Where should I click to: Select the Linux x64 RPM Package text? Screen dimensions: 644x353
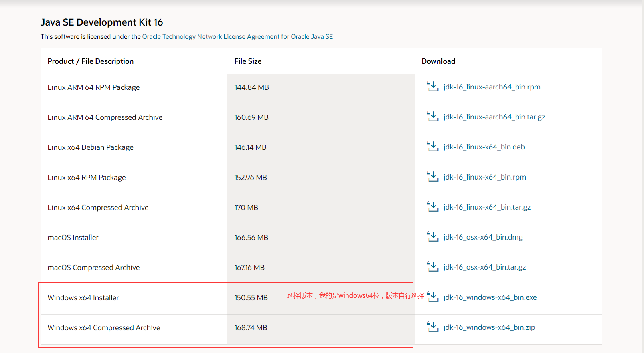pyautogui.click(x=87, y=178)
